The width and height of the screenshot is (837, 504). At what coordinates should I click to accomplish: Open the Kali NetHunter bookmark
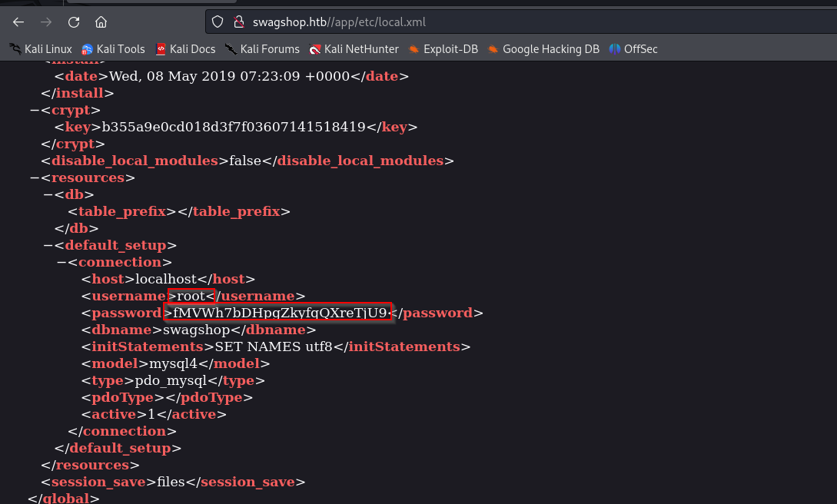tap(354, 49)
